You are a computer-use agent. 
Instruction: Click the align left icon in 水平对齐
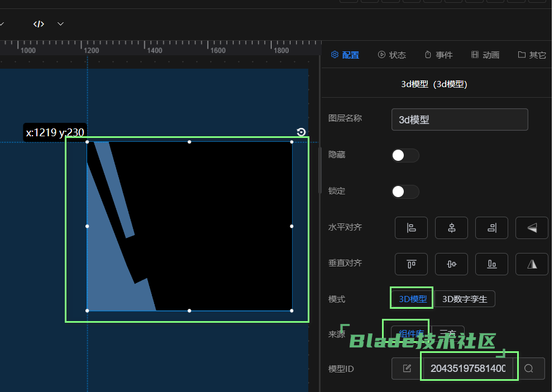tap(411, 228)
